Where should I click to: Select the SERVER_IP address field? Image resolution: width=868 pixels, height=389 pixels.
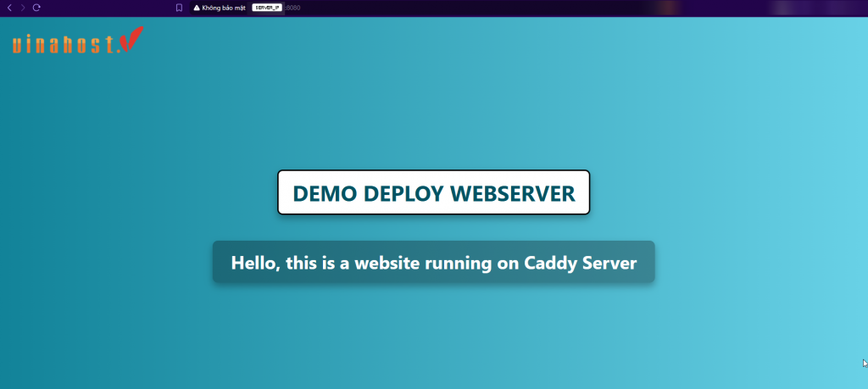pos(266,8)
